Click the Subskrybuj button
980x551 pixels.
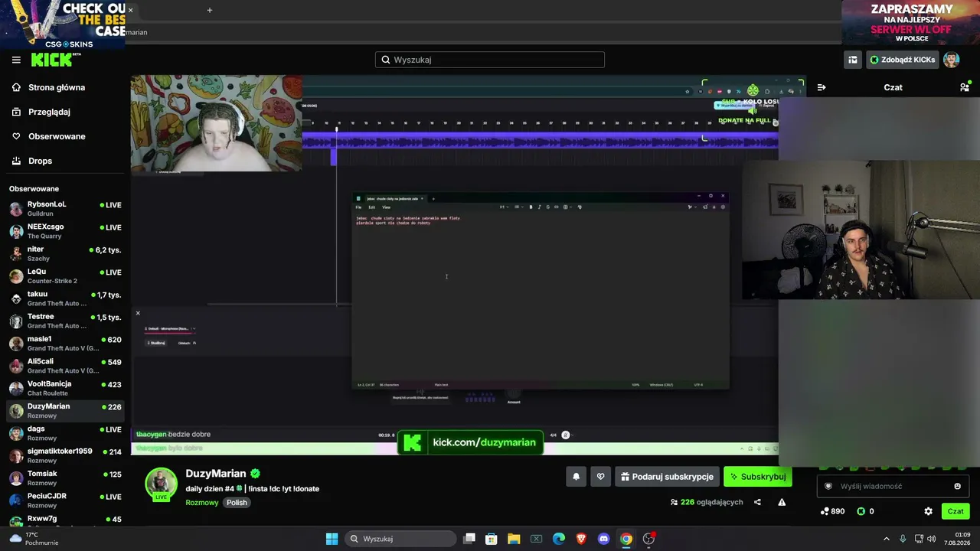click(757, 477)
